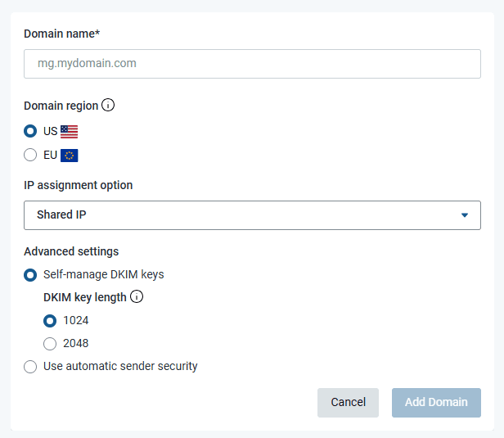This screenshot has width=504, height=438.
Task: Click the European Union flag icon
Action: coord(70,155)
